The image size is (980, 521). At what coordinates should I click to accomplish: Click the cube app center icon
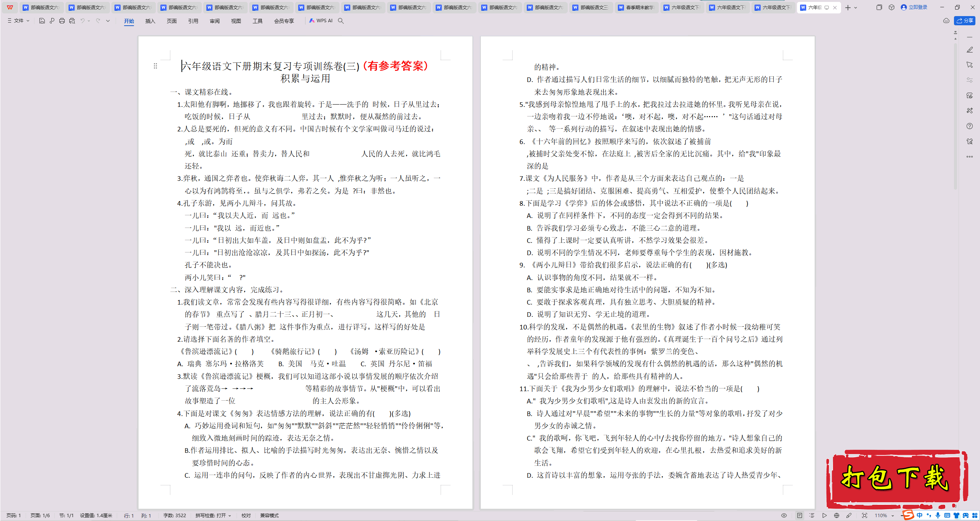892,7
